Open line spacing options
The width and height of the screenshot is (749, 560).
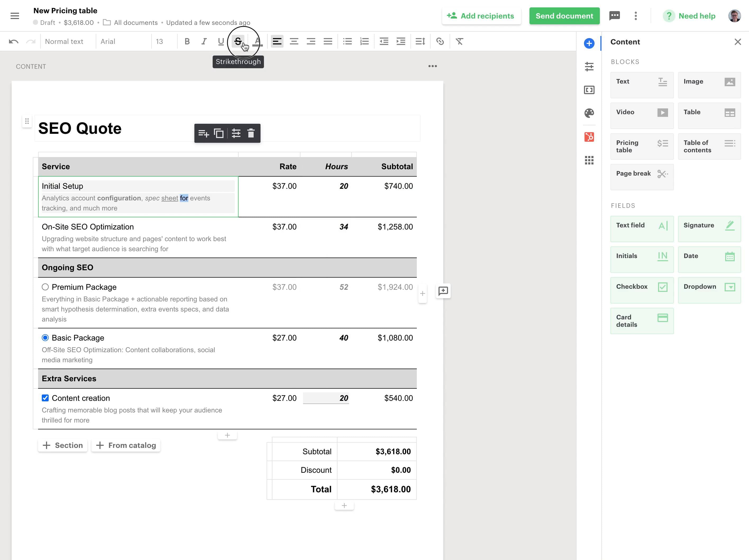tap(420, 42)
